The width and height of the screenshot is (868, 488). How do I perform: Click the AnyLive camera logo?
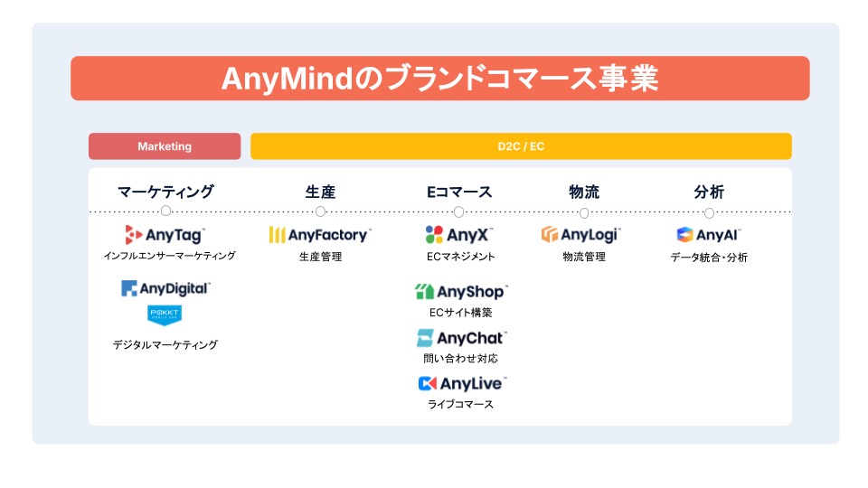click(427, 383)
